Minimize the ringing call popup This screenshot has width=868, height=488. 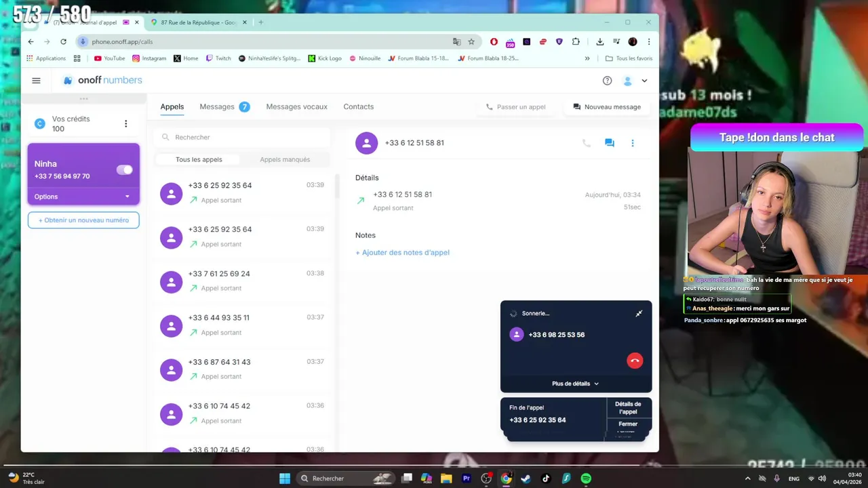click(639, 313)
